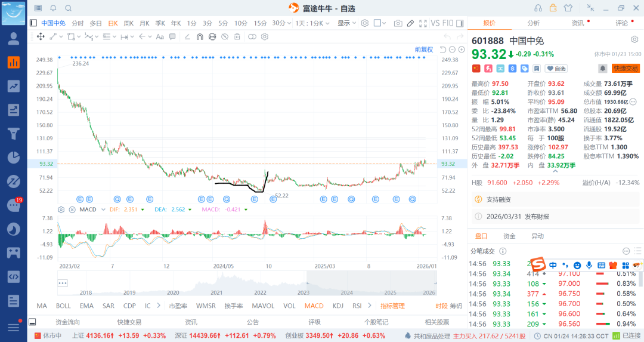Open the skin T-shirt theme icon
Viewport: 644px width, 342px height.
[568, 8]
